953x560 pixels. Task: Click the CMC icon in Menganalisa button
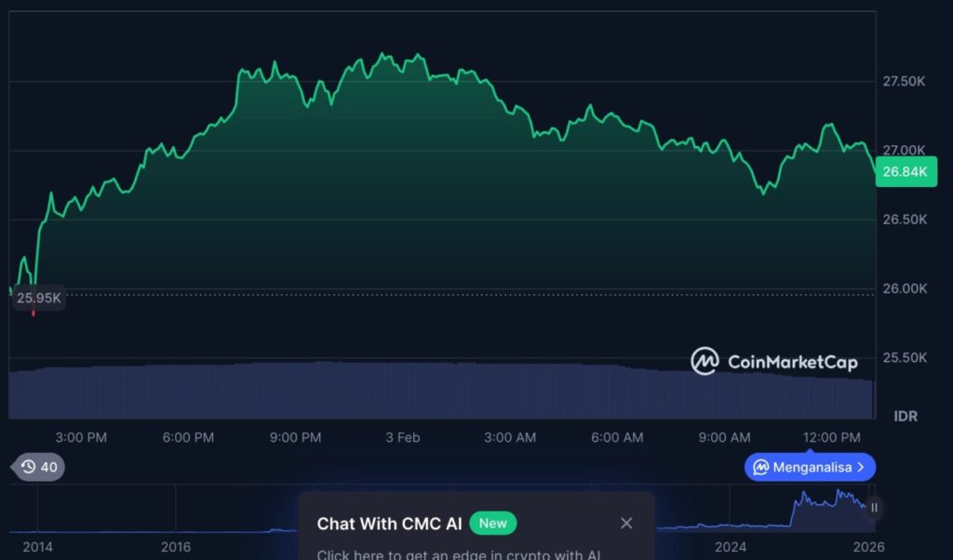[x=760, y=467]
